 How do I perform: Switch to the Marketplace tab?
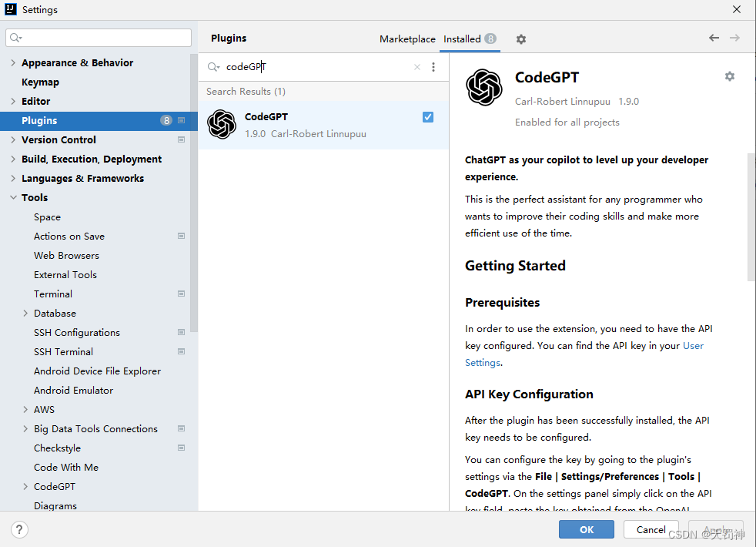pos(407,39)
